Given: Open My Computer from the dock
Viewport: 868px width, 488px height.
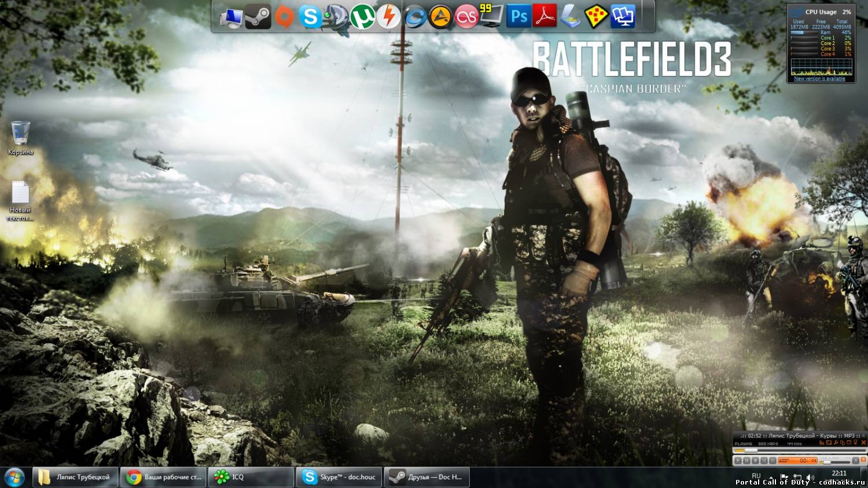Looking at the screenshot, I should click(x=231, y=17).
